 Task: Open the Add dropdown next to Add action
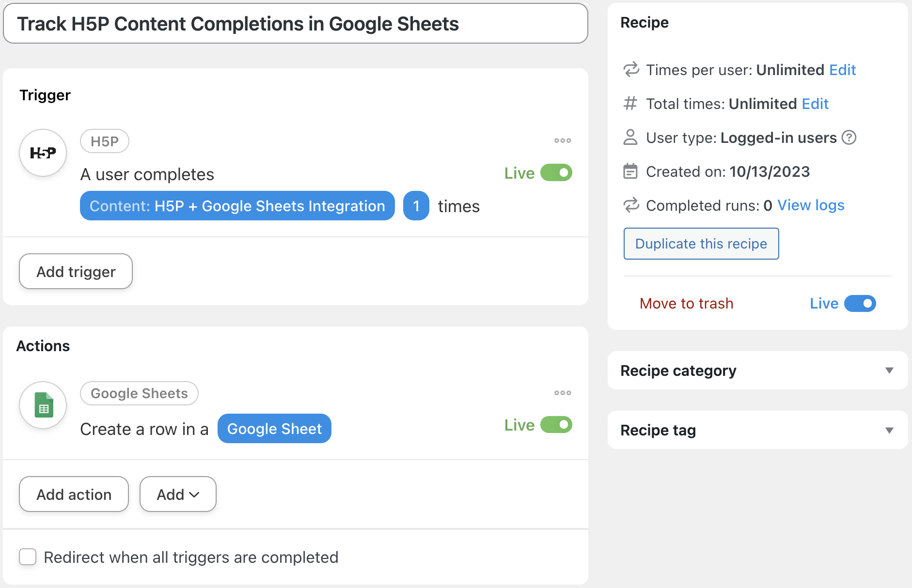[x=178, y=494]
